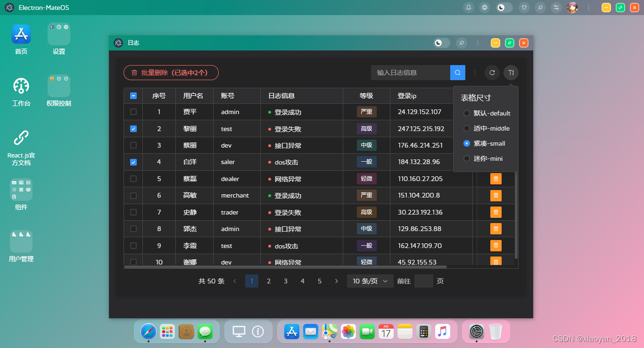This screenshot has height=348, width=644.
Task: Check the checkbox for row 6 高敏
Action: pos(133,195)
